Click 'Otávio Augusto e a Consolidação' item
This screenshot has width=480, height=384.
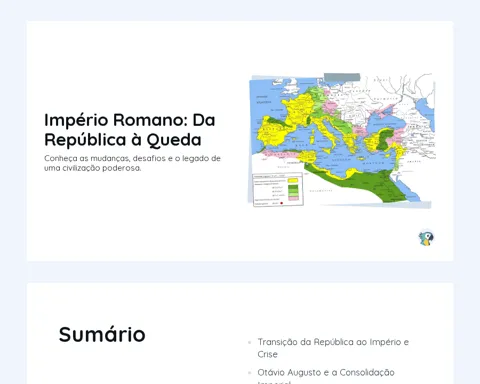(326, 372)
